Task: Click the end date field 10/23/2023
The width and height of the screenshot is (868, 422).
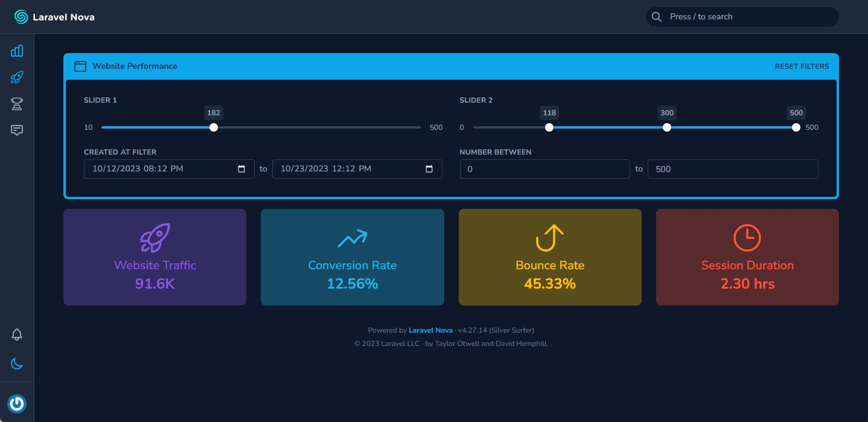Action: click(x=357, y=169)
